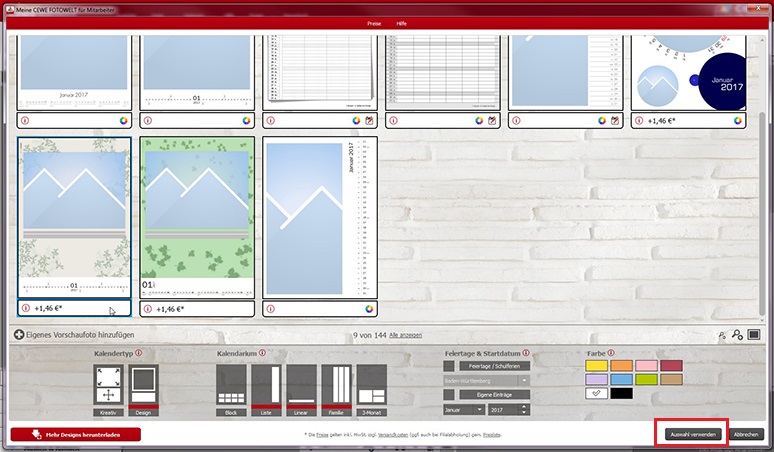Open color wheel on round dark-blue 'Januar 2017' card
The image size is (774, 452).
[x=737, y=120]
